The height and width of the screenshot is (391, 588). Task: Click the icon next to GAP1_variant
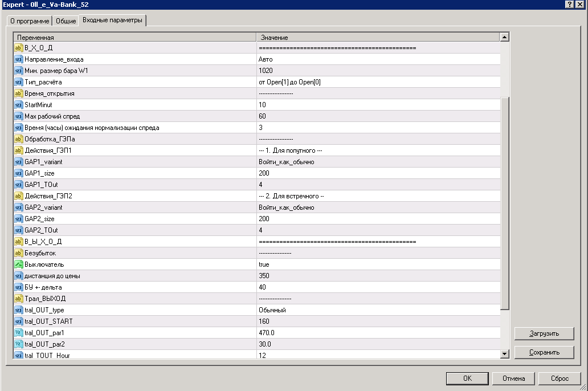coord(18,162)
